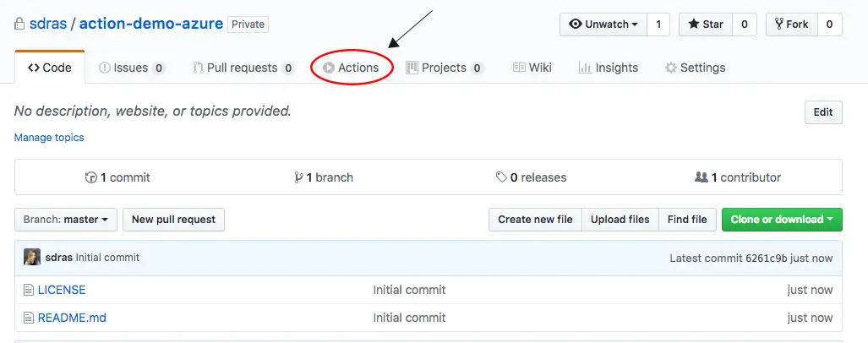Go to the Settings tab
The width and height of the screenshot is (868, 343).
pyautogui.click(x=695, y=68)
